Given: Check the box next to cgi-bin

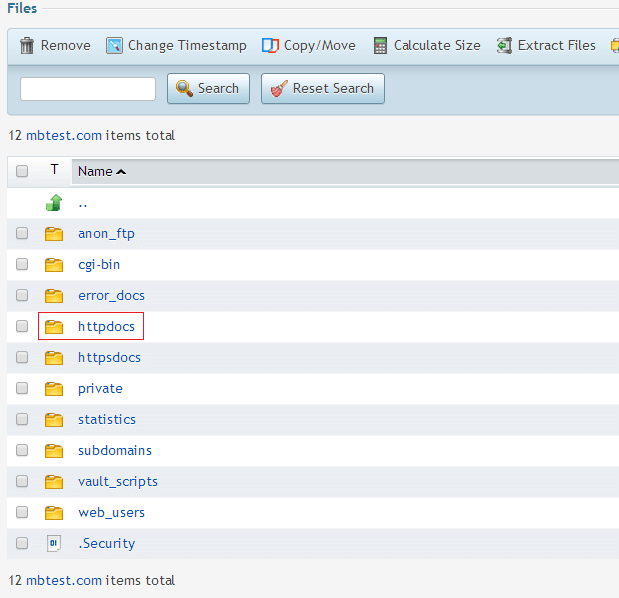Looking at the screenshot, I should (x=22, y=265).
